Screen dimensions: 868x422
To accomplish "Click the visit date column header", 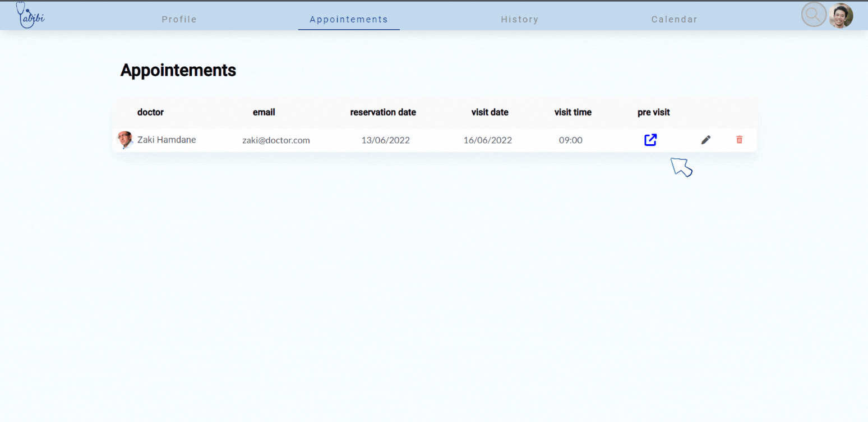I will pos(490,112).
